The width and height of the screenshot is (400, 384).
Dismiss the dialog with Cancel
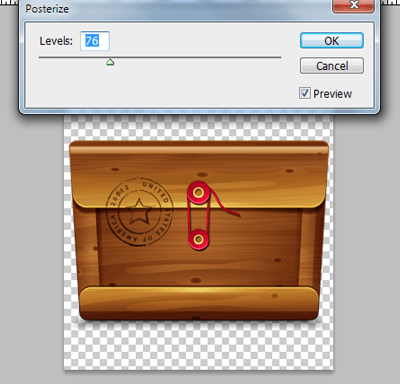[x=332, y=66]
